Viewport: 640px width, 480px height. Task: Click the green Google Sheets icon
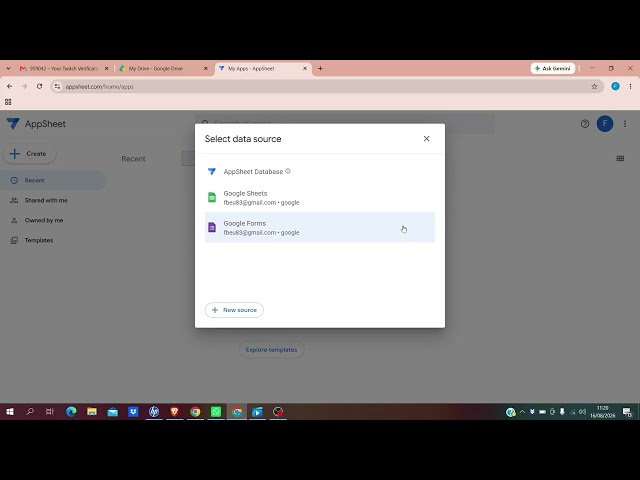(x=212, y=197)
